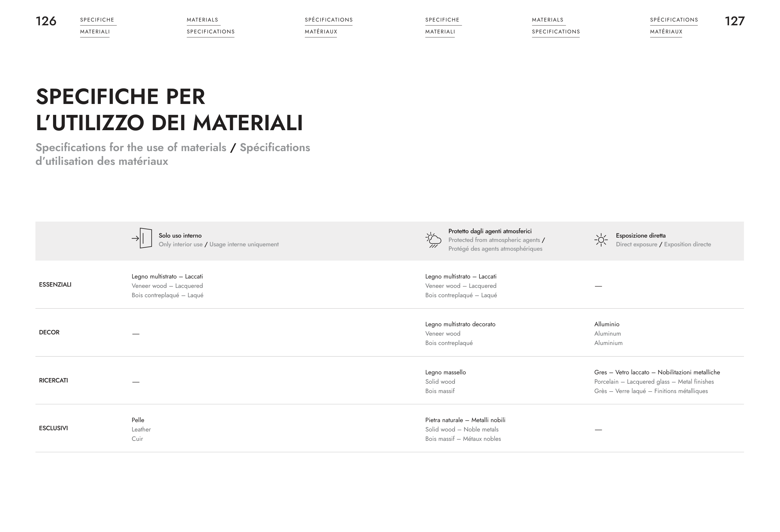
Task: Click the 'Solo uso interno' column header
Action: pyautogui.click(x=180, y=236)
